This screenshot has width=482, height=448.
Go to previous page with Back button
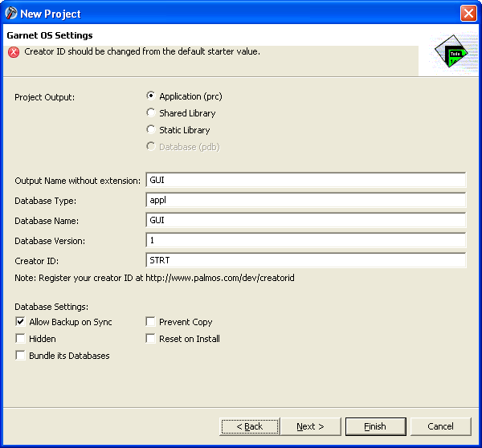(250, 426)
